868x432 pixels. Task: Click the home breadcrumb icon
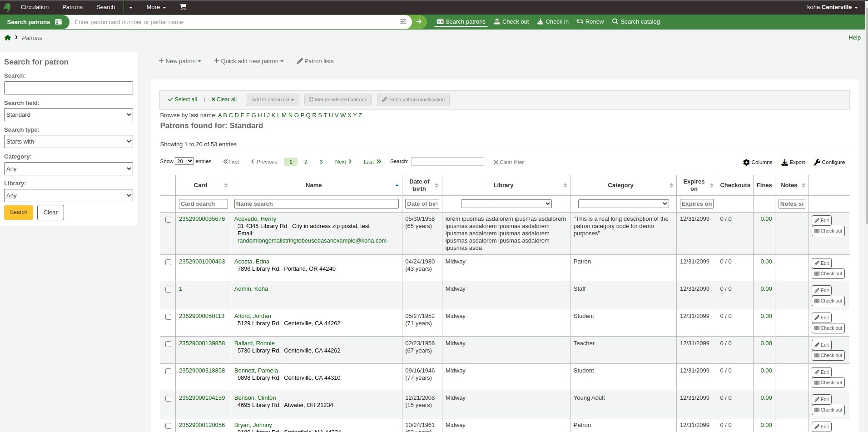(x=8, y=38)
